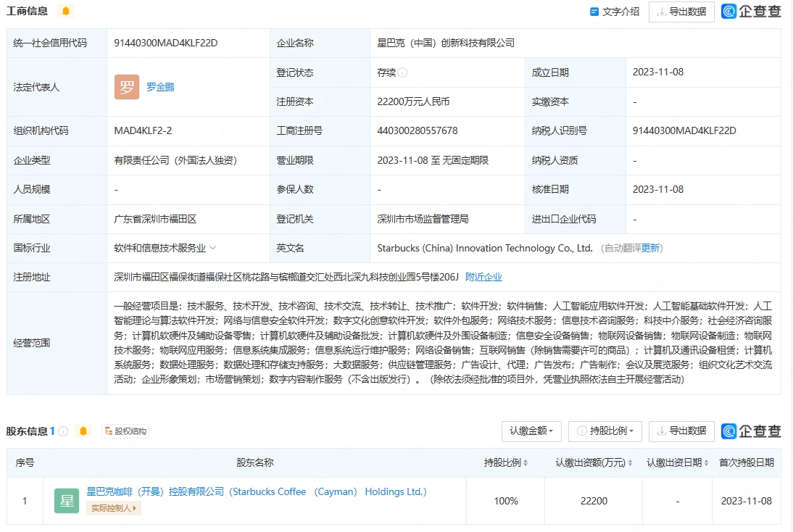Click the 首次持股日期 column header
793x532 pixels.
click(747, 462)
